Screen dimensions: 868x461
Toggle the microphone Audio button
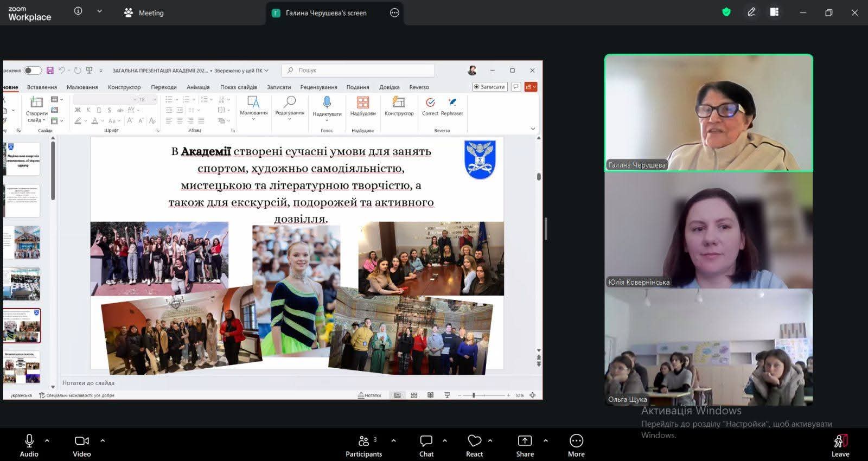[x=29, y=441]
